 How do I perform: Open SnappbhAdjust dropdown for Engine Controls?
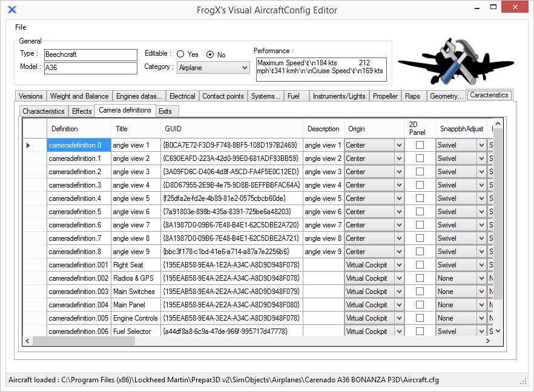[x=481, y=318]
